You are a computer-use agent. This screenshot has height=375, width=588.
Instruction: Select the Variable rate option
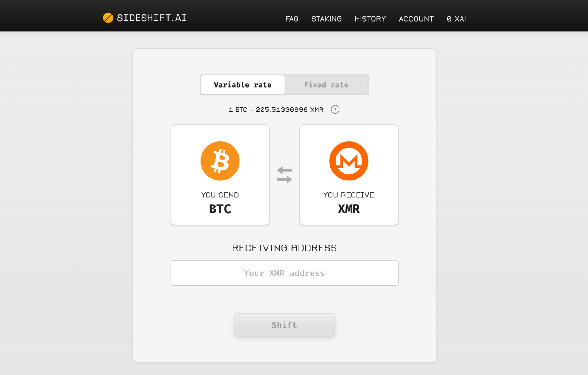(243, 85)
